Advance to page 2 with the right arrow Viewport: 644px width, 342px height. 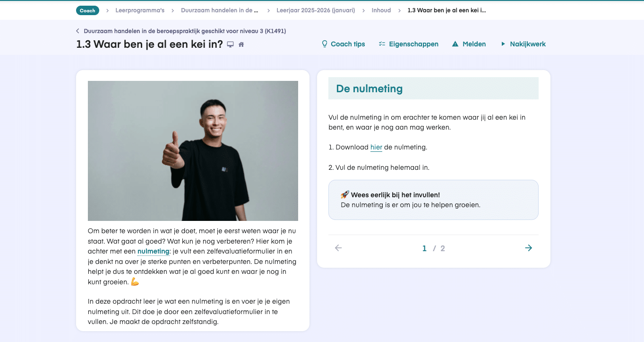tap(528, 248)
